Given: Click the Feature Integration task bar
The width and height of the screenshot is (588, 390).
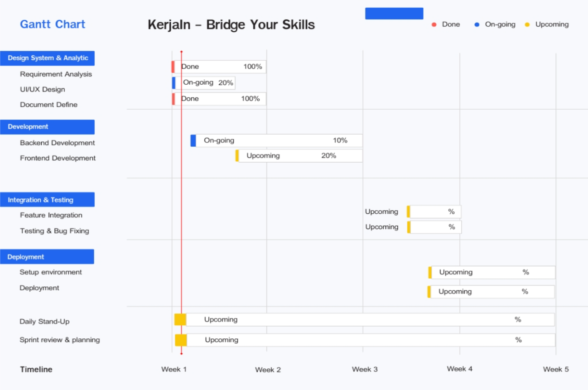Looking at the screenshot, I should point(434,212).
